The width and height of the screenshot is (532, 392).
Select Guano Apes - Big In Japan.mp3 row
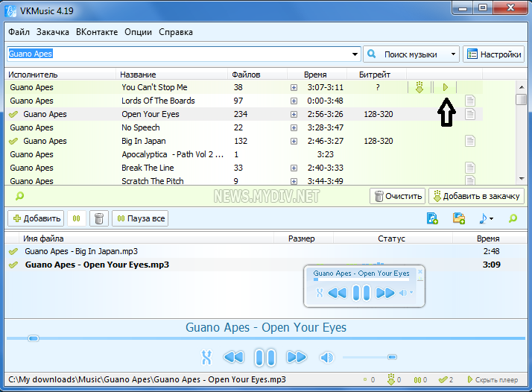(266, 251)
